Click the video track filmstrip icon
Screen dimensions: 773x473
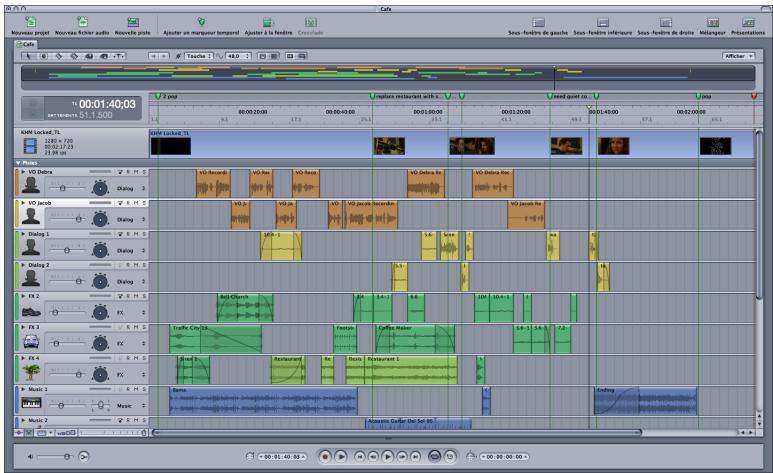point(30,146)
